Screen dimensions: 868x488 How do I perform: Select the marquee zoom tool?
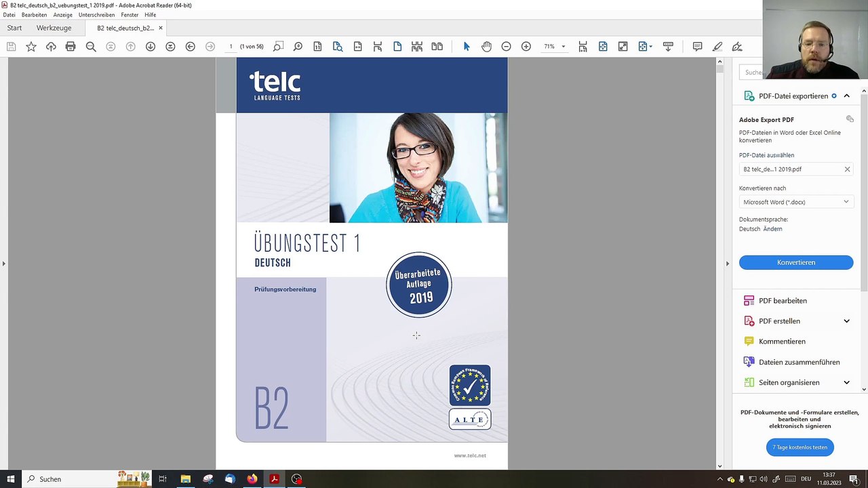pyautogui.click(x=278, y=46)
